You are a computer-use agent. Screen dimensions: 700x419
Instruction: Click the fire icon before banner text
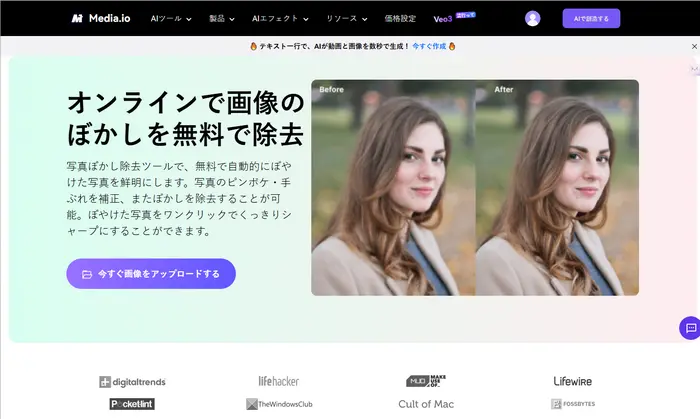(254, 46)
